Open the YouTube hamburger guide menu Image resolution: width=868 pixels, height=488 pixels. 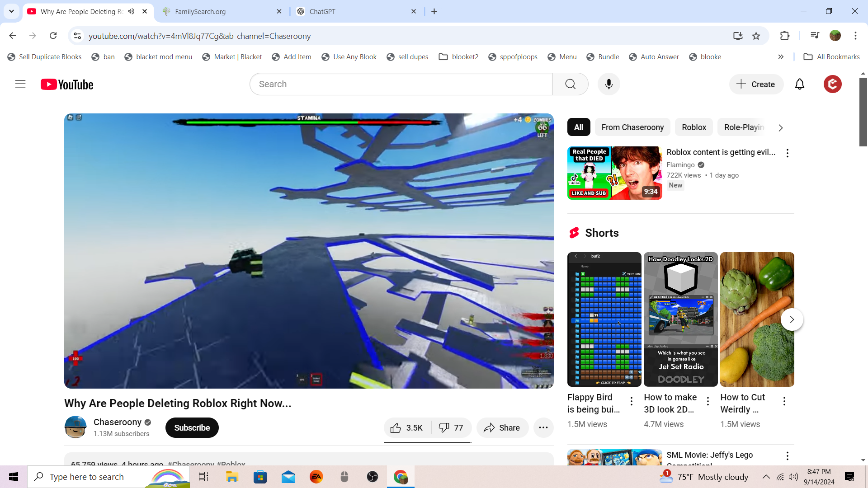20,84
